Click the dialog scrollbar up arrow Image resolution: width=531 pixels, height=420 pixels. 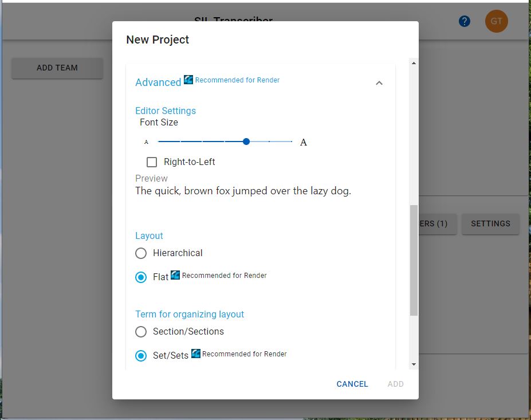(414, 63)
